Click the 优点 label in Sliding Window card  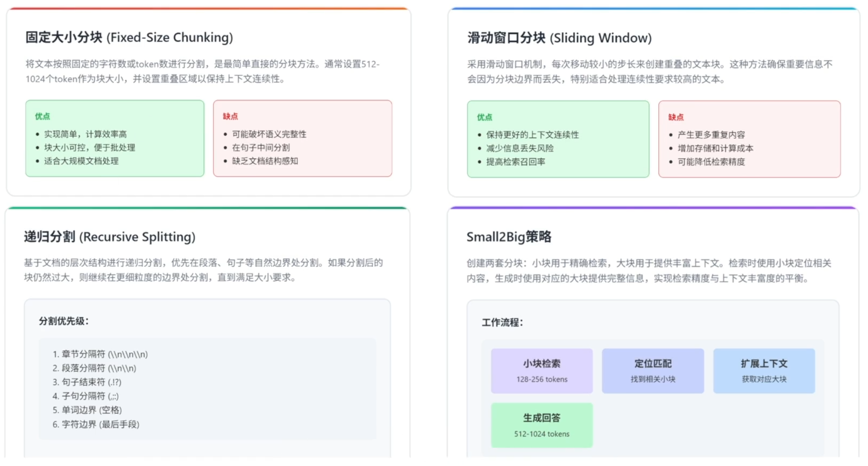[x=485, y=117]
